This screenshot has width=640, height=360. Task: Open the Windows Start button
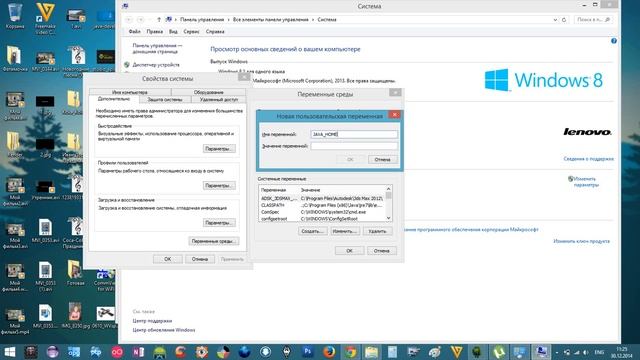point(9,352)
